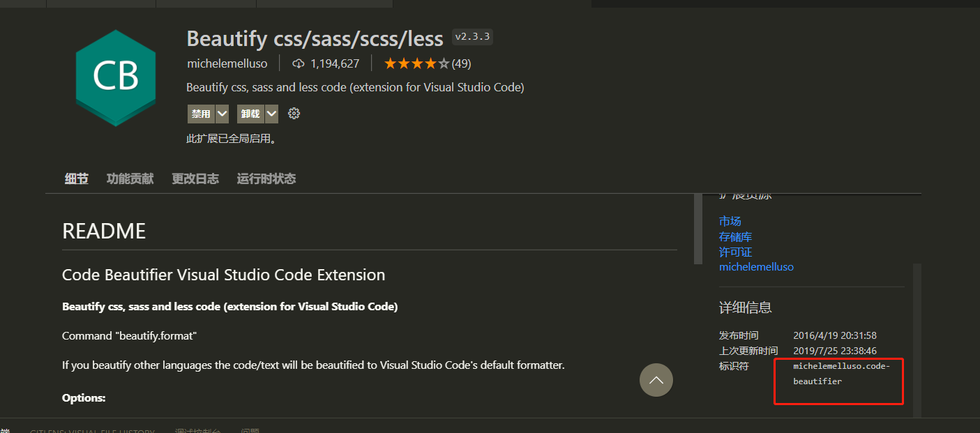
Task: Switch to the 调试控制台 panel tab
Action: coord(197,430)
